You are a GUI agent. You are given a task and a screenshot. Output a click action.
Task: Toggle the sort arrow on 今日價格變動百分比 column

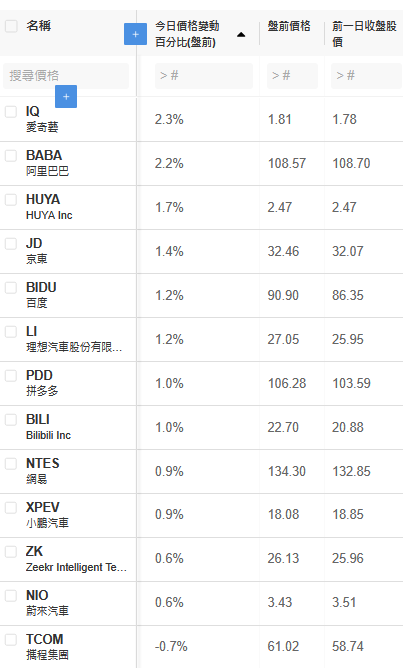241,35
